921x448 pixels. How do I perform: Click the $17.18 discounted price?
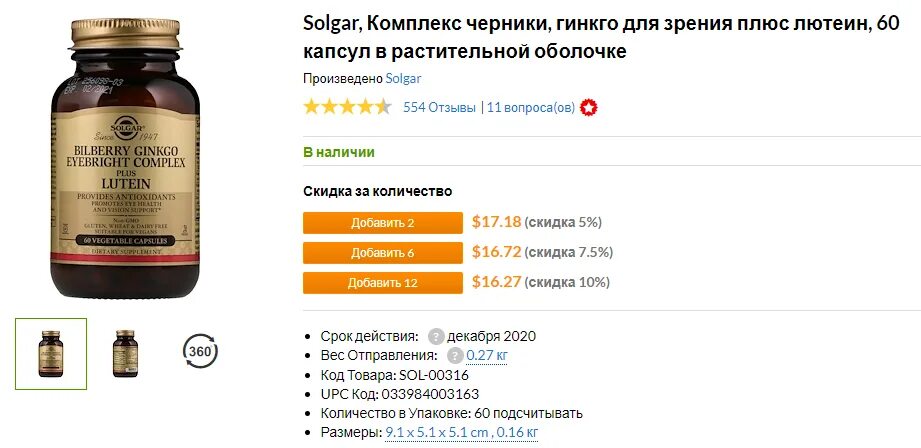coord(496,222)
